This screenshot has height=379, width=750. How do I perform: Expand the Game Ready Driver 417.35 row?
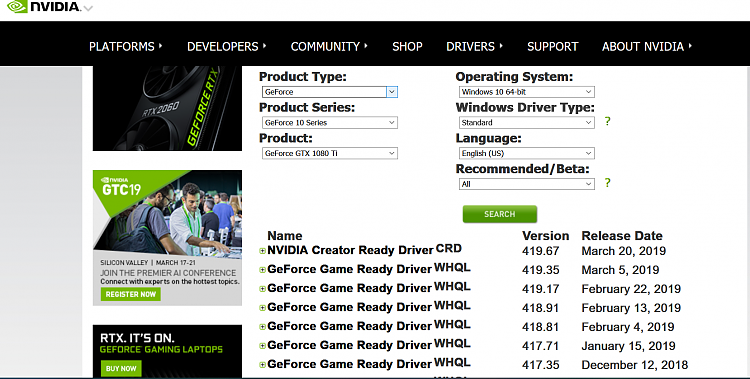coord(262,365)
